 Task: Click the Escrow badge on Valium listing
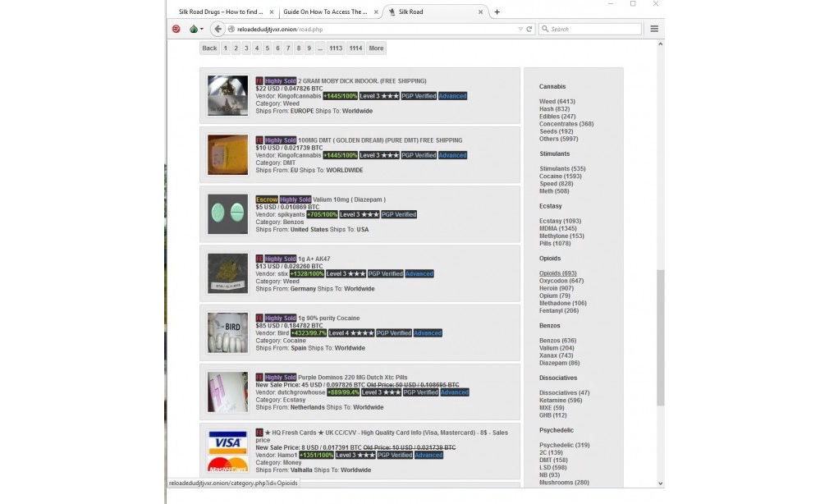click(x=267, y=199)
